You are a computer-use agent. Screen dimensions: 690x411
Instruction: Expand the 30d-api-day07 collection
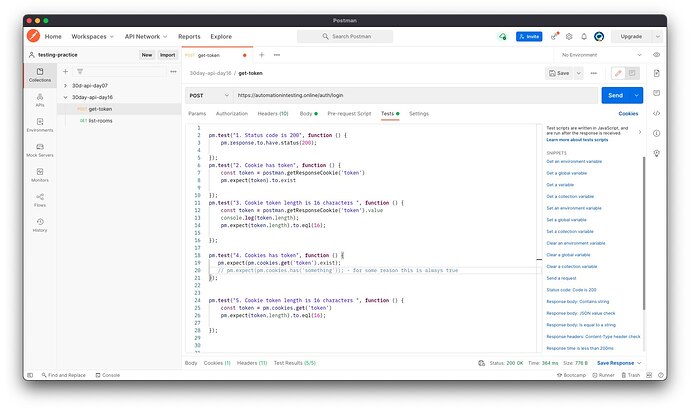[x=65, y=85]
